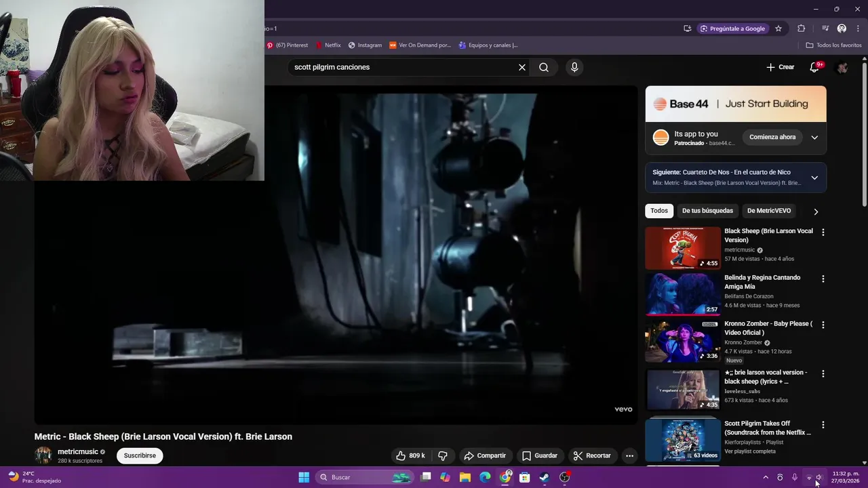Click the install app icon in address bar
868x488 pixels.
pyautogui.click(x=688, y=28)
